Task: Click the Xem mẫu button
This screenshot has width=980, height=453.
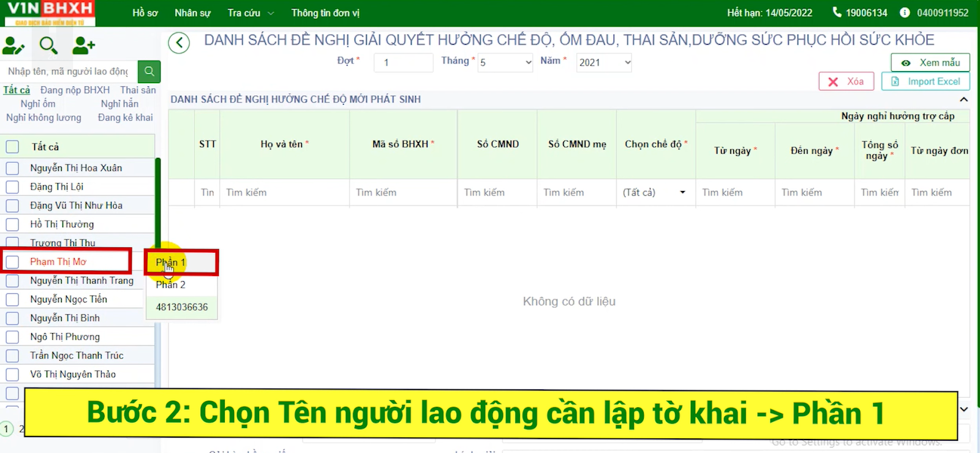Action: tap(930, 62)
